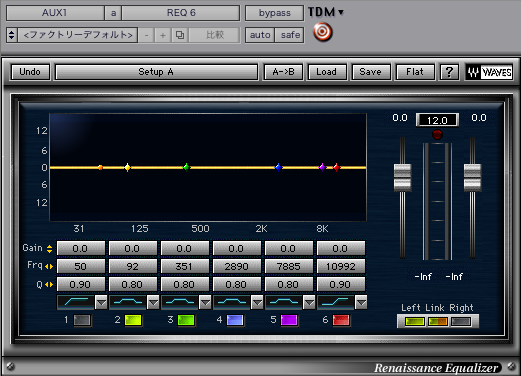Toggle band 5 purple on/off button
The image size is (521, 376).
pyautogui.click(x=289, y=320)
